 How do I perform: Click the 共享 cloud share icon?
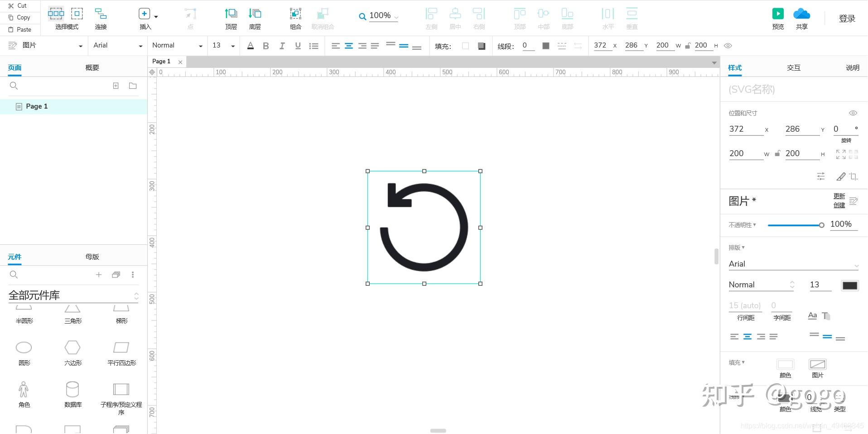pos(801,14)
